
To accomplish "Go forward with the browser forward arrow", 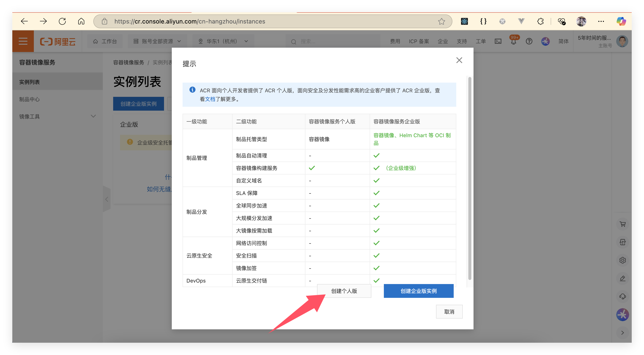I will (43, 21).
